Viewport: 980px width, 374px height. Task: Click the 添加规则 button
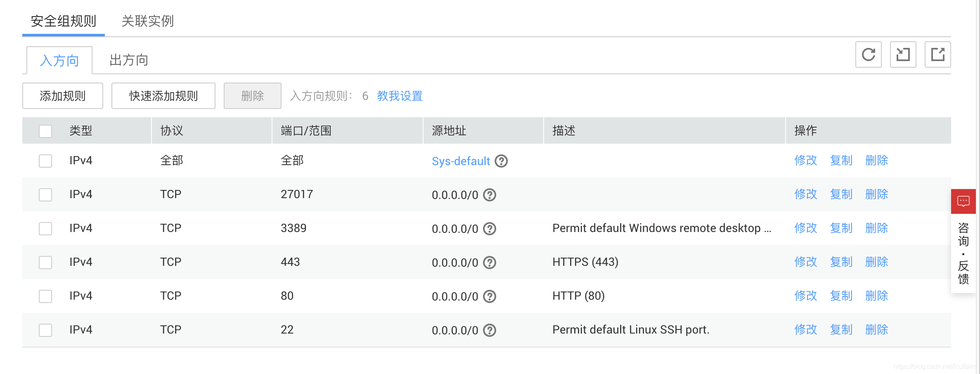point(63,96)
